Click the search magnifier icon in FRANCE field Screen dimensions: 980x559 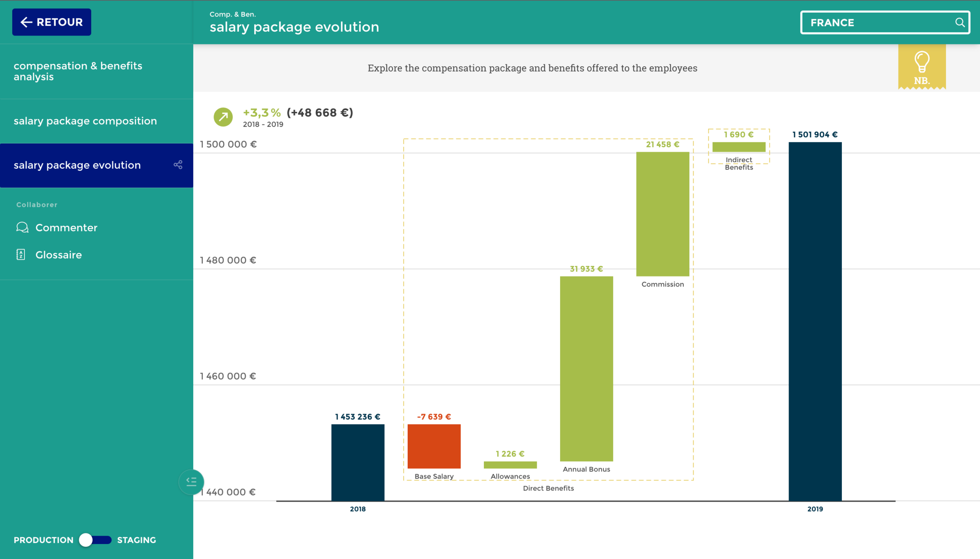(959, 23)
